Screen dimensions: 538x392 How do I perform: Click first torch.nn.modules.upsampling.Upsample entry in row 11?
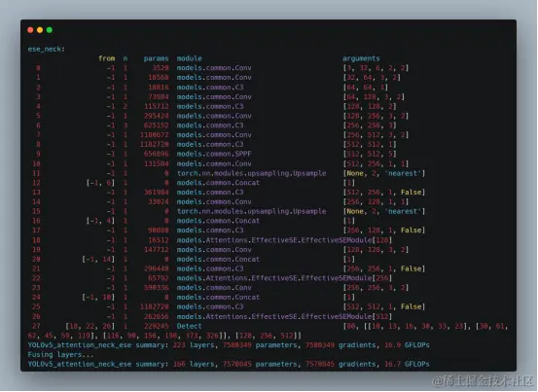(252, 173)
